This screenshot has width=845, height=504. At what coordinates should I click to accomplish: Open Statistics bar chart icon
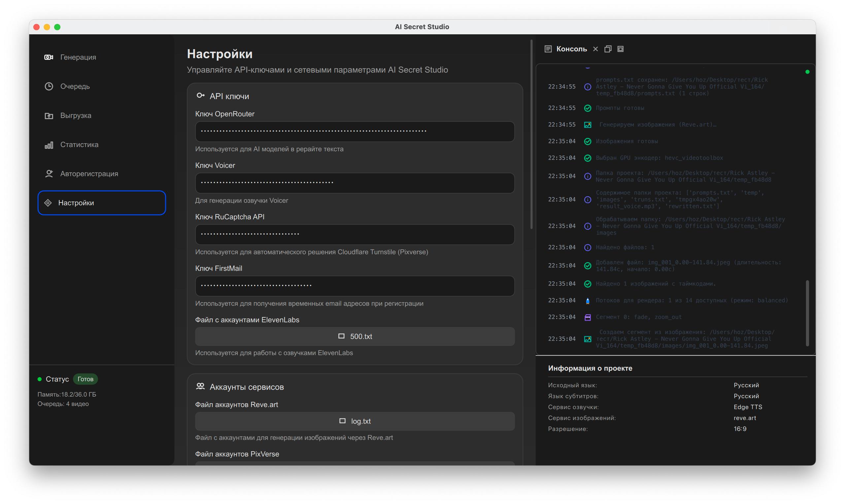[x=49, y=145]
